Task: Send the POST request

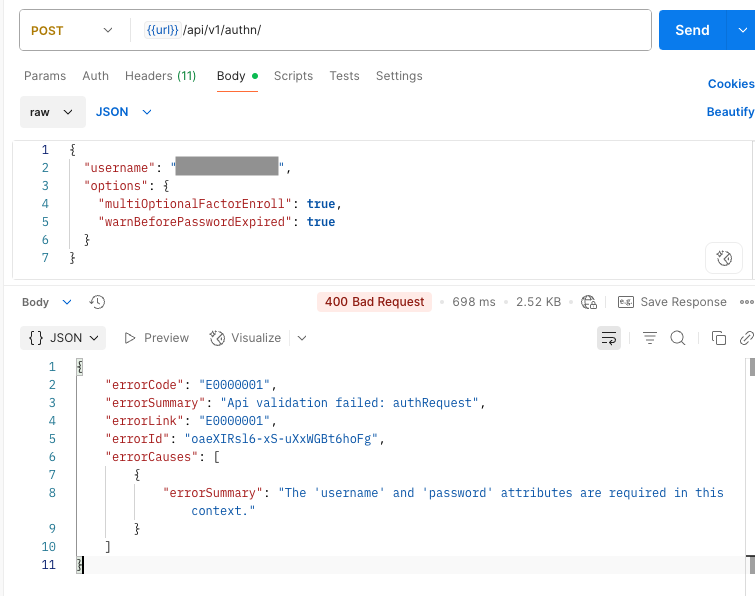Action: pos(692,30)
